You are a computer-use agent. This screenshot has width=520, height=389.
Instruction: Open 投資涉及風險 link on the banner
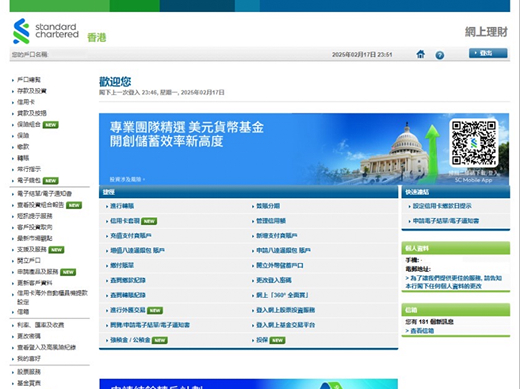127,179
